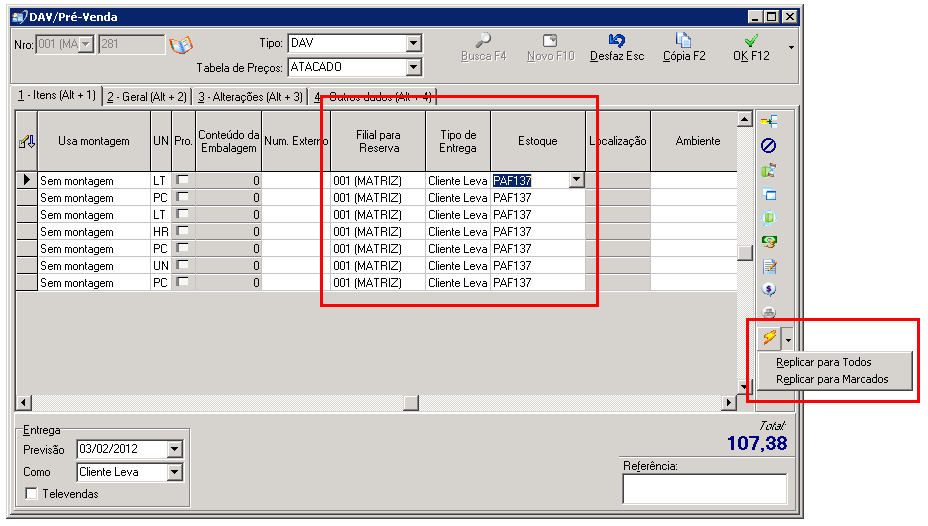Viewport: 928px width, 526px height.
Task: Click the Estoque column header
Action: pos(537,141)
